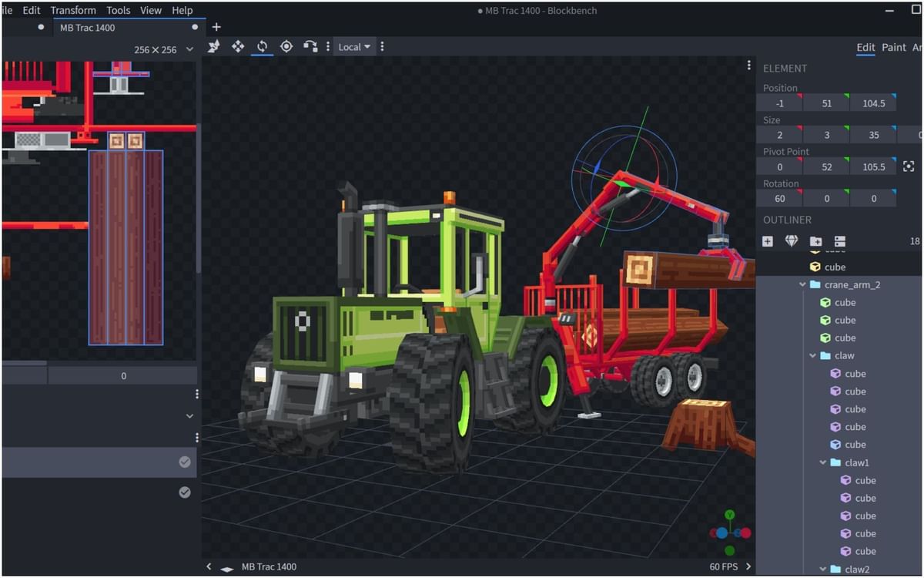Toggle the second texture's checkmark
The image size is (924, 578).
coord(185,492)
